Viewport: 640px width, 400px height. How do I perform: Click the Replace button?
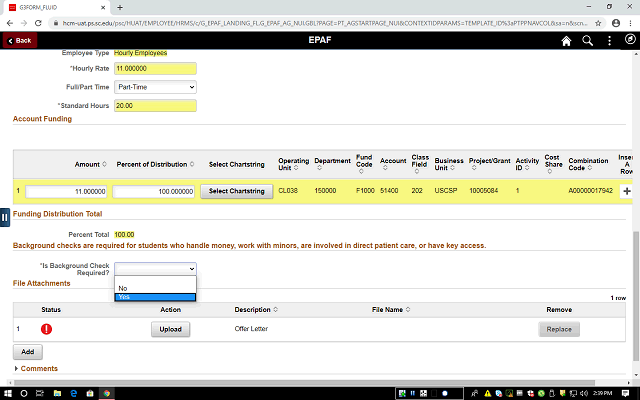click(x=559, y=329)
